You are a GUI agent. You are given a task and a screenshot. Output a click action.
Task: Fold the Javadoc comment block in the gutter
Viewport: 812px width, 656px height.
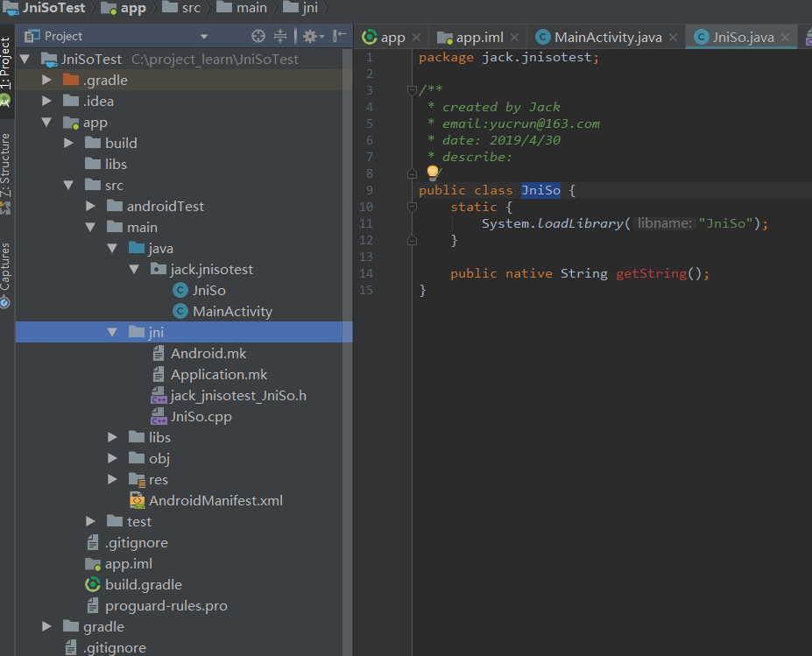(x=411, y=90)
